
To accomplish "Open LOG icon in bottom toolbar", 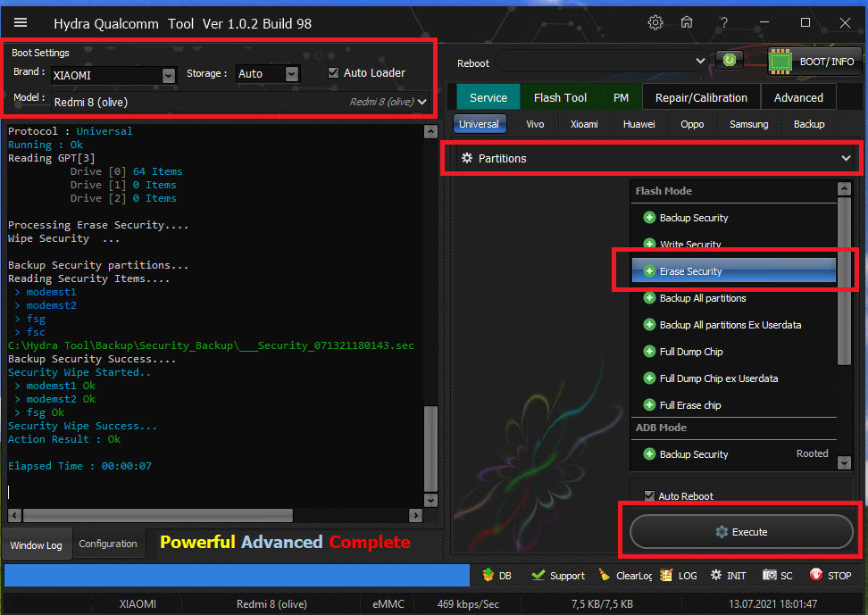I will (x=666, y=575).
